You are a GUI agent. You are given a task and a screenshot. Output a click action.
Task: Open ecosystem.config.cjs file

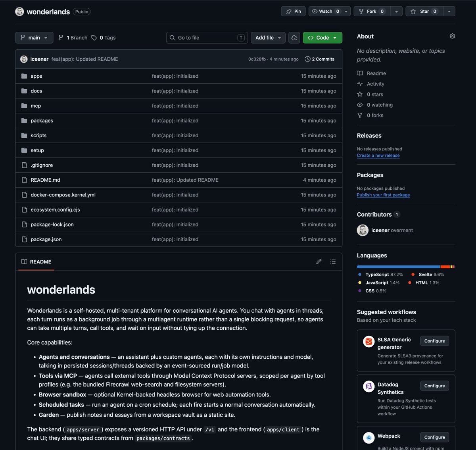[x=55, y=210]
